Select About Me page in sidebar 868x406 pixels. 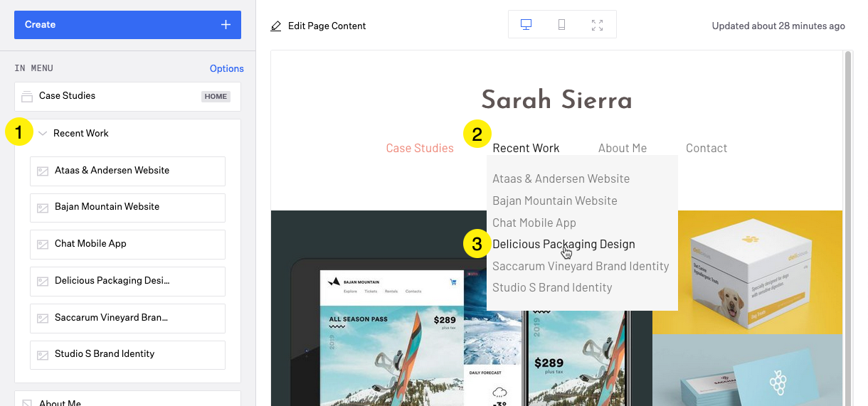127,399
